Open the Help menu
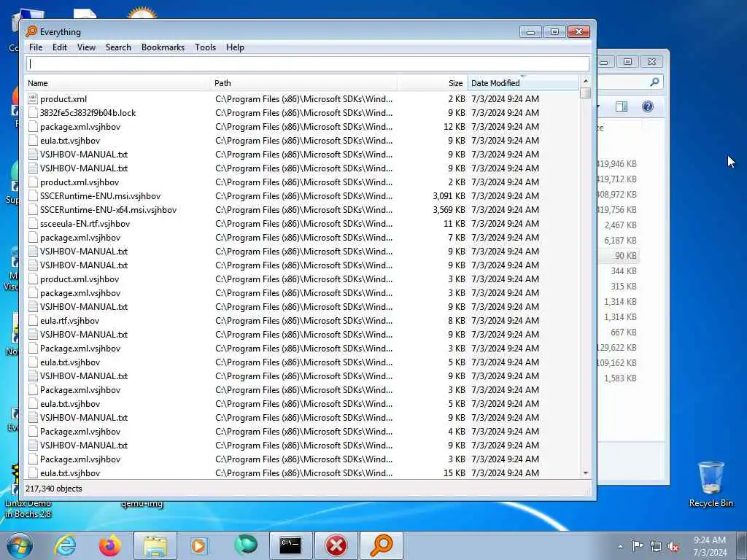Viewport: 747px width, 560px height. coord(235,47)
